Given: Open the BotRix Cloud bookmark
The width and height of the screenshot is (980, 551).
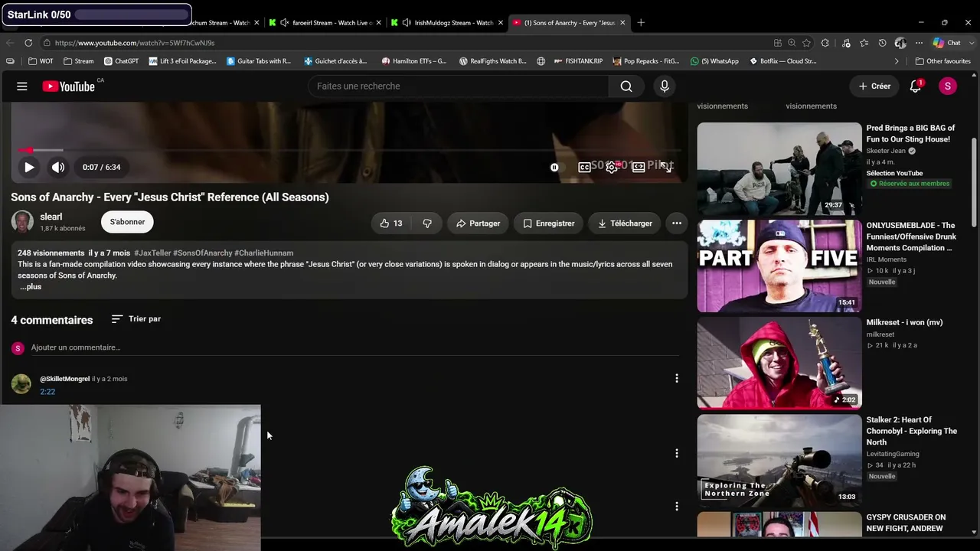Looking at the screenshot, I should (782, 61).
